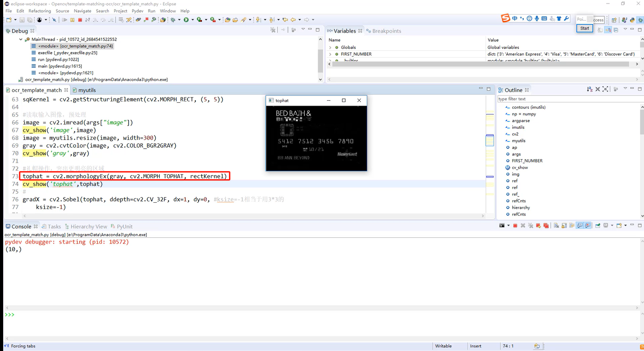Switch to the myutils editor tab
Screen dimensions: 644x351
coord(84,90)
